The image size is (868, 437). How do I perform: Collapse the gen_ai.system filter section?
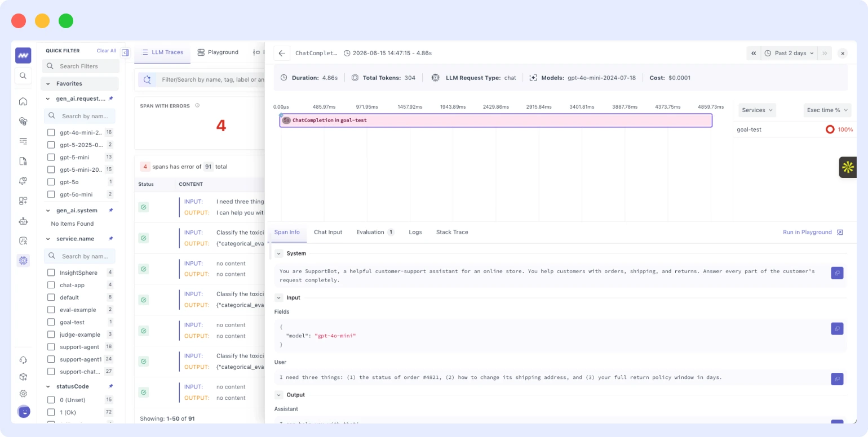click(48, 210)
